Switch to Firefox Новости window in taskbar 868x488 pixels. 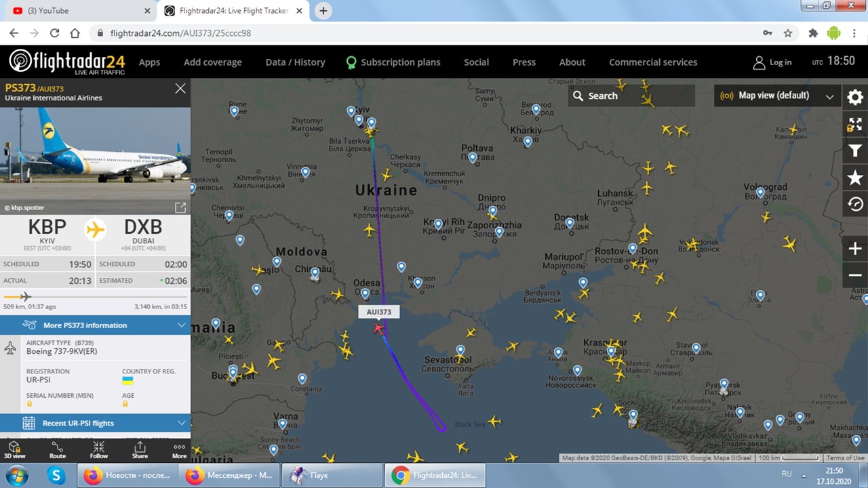[x=127, y=476]
